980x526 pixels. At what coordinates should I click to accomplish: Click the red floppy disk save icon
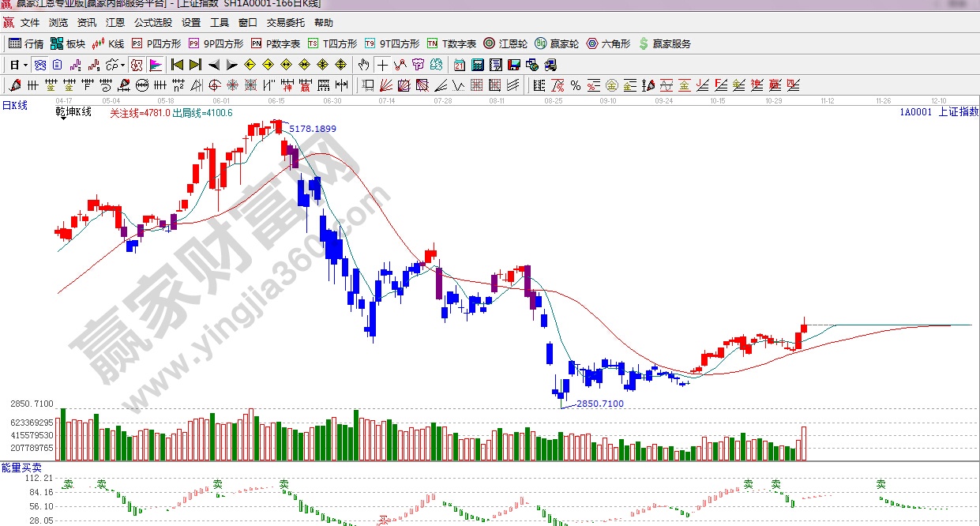point(515,65)
